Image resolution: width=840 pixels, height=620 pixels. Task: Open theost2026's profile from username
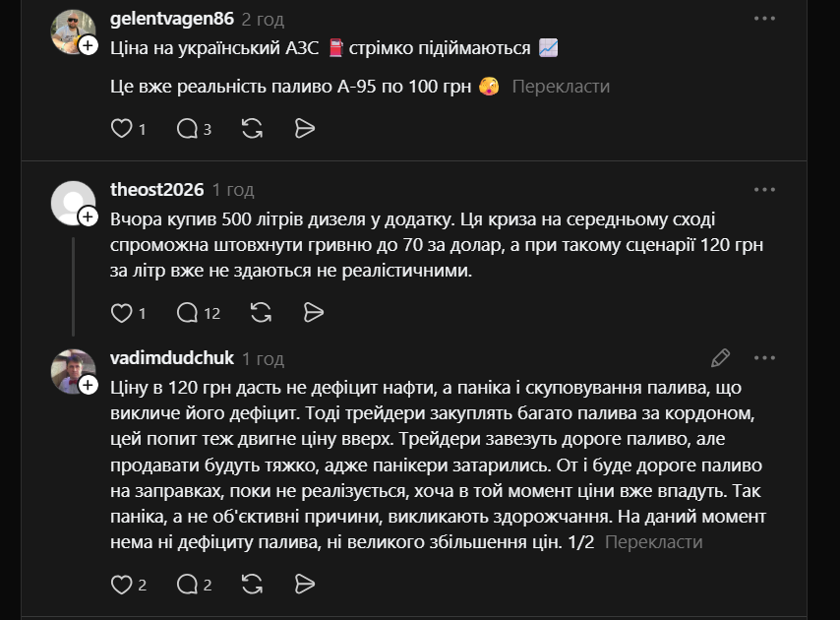157,189
